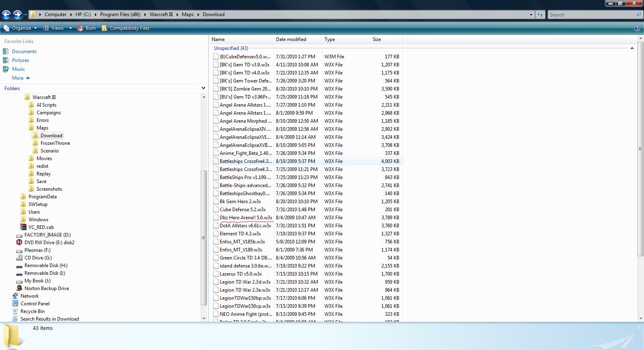Viewport: 644px width, 350px height.
Task: Select file Legion TD War 2.3d.w3x
Action: point(245,282)
